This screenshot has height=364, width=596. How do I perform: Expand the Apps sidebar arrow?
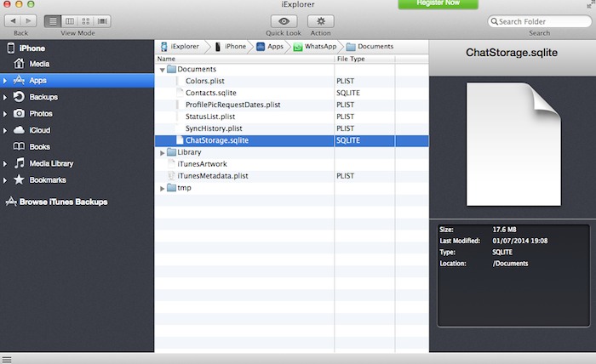coord(5,81)
